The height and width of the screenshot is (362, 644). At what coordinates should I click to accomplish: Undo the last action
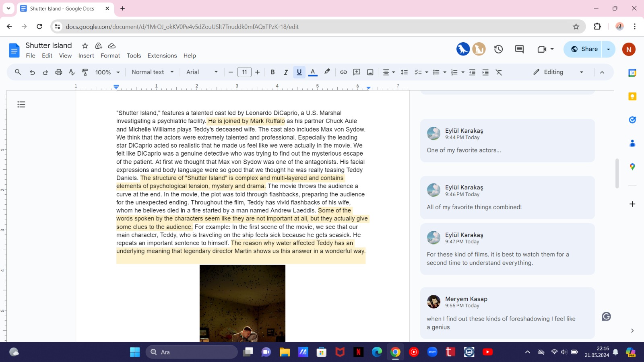tap(32, 72)
